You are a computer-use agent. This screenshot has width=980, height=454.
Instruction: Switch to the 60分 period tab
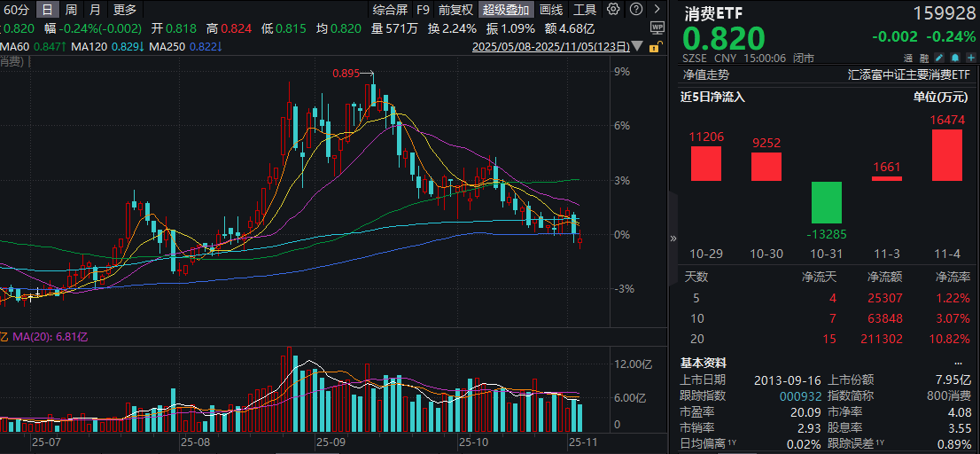[x=15, y=10]
